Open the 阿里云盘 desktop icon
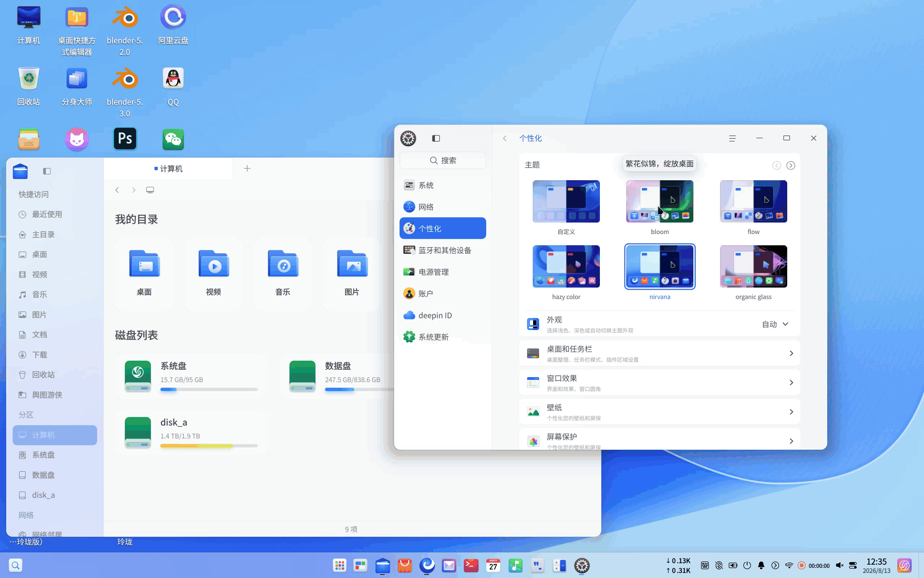Viewport: 924px width, 578px height. tap(173, 25)
